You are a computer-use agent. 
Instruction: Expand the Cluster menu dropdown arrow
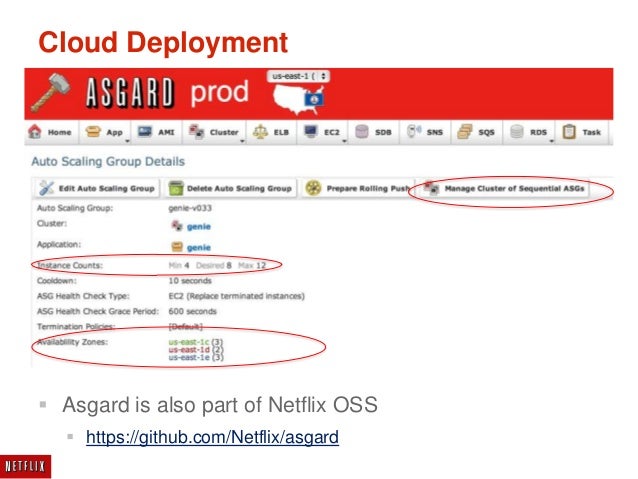[x=242, y=141]
